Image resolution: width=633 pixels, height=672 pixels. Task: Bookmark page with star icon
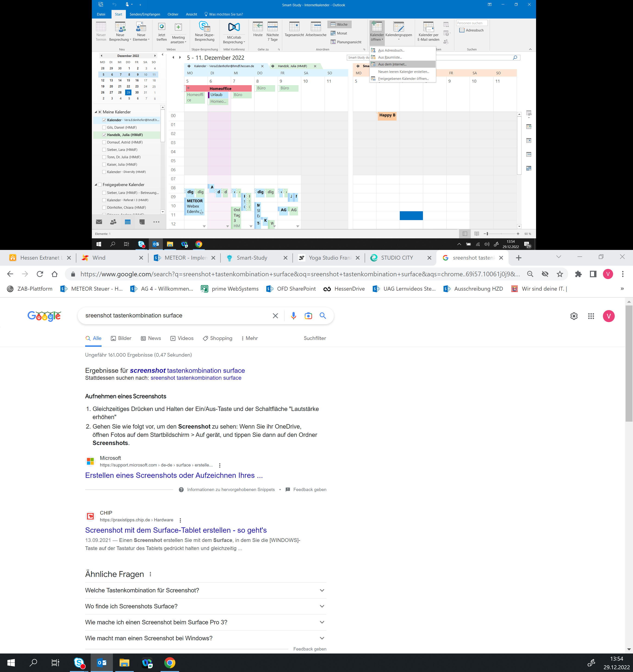click(560, 274)
